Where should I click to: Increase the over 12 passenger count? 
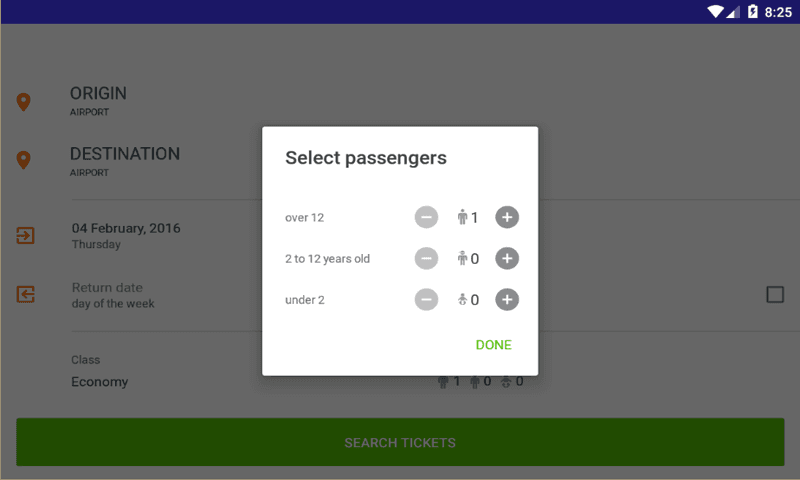coord(507,217)
